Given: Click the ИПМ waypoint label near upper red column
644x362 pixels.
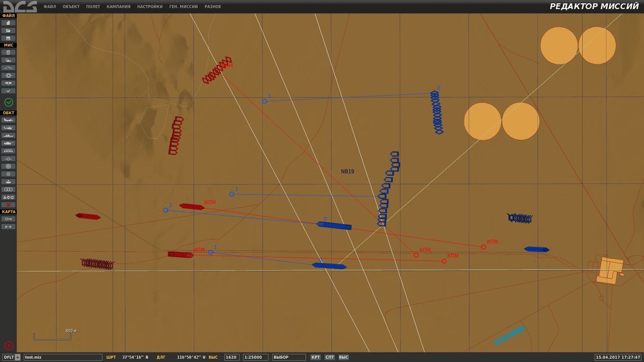Looking at the screenshot, I should coord(210,202).
